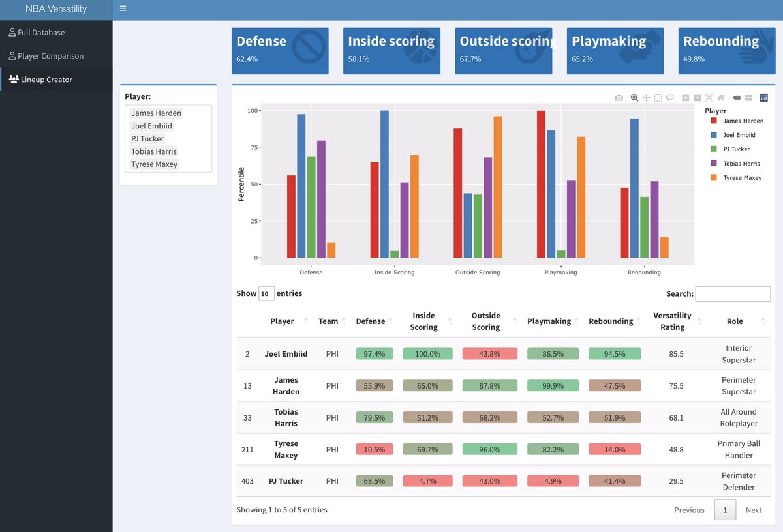
Task: Click the Inside scoring 58.1% card
Action: pos(391,51)
